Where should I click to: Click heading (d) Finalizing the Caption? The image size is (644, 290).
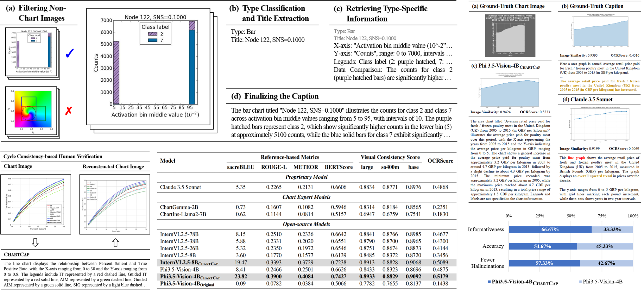[x=274, y=96]
